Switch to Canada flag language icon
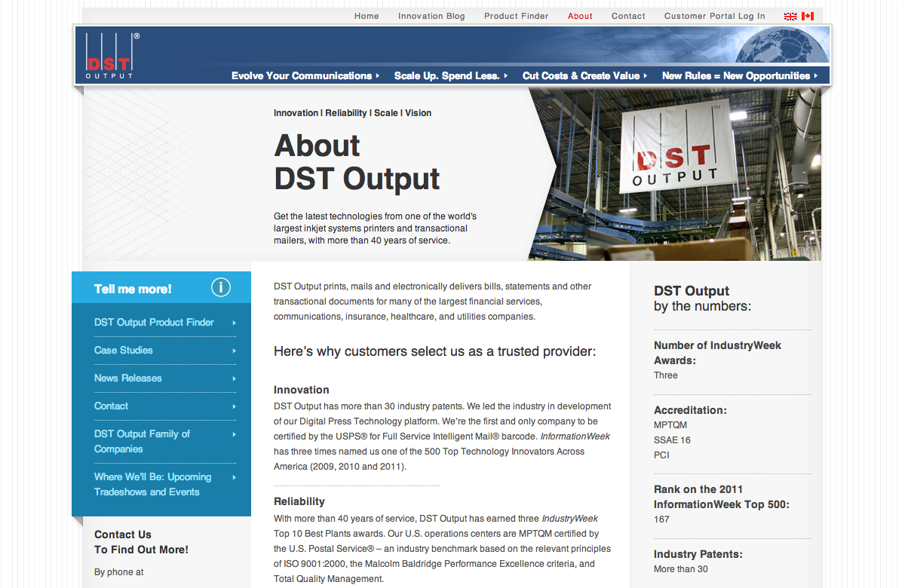 tap(808, 16)
